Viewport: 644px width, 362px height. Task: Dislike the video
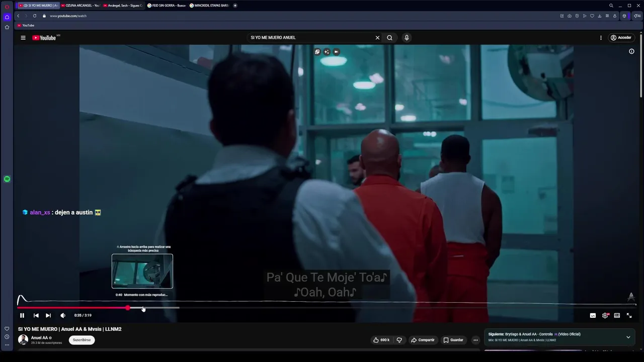(399, 340)
